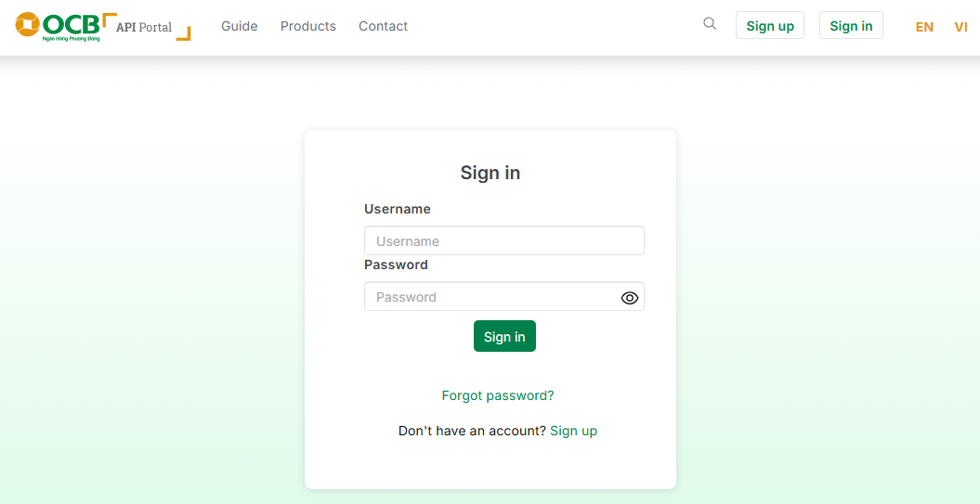Open the Products menu item
The image size is (980, 504).
308,26
